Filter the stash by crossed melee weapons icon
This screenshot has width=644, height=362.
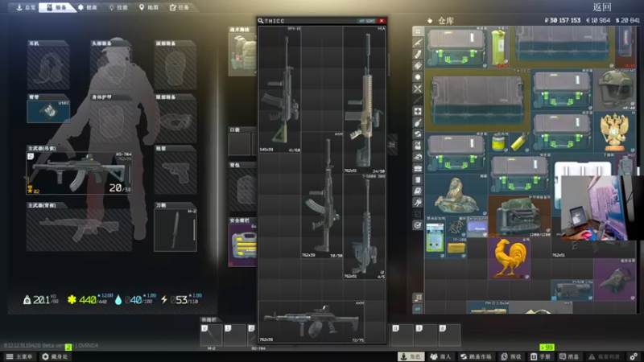[418, 88]
